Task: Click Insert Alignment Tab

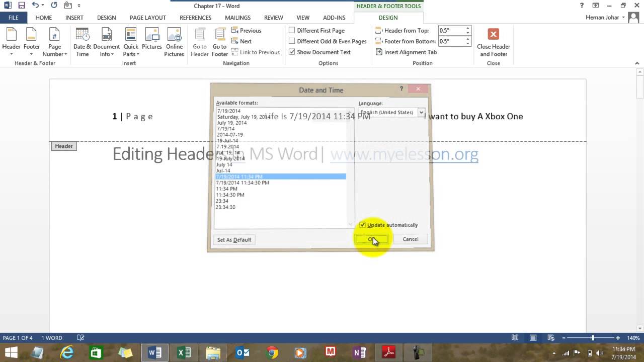Action: pos(406,52)
